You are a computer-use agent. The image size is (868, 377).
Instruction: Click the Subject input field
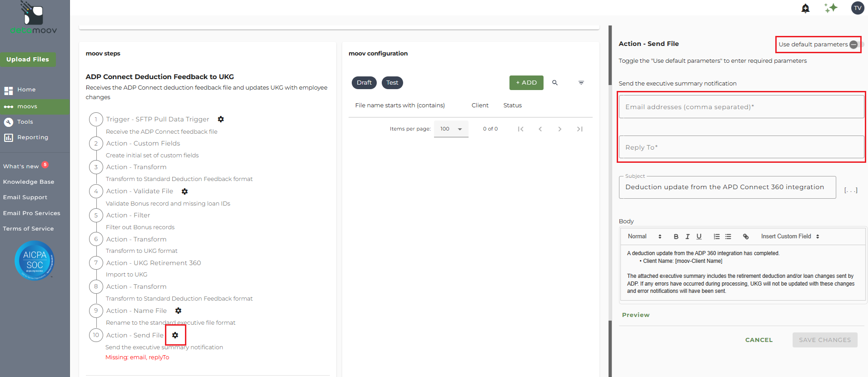pos(727,187)
